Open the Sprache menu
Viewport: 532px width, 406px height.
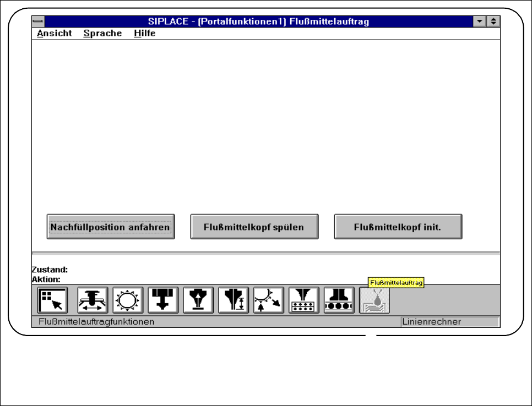(102, 33)
